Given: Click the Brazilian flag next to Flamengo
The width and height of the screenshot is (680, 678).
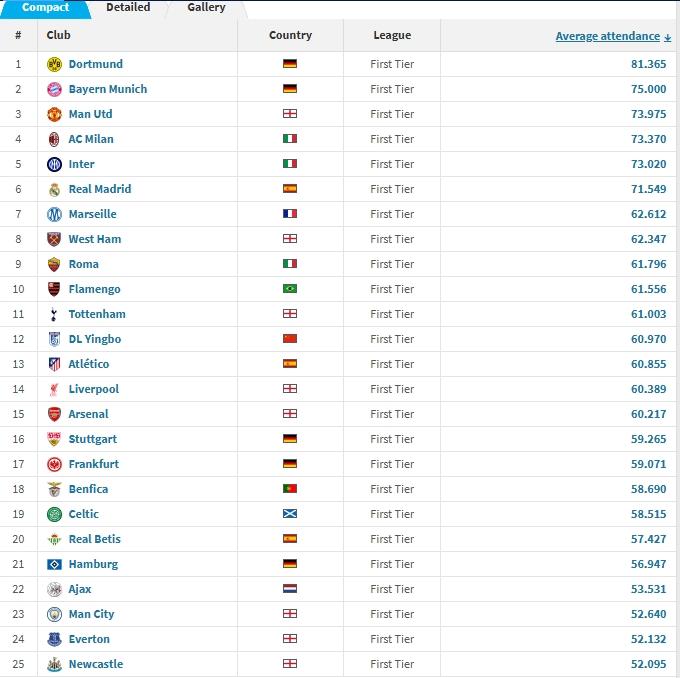Looking at the screenshot, I should coord(290,288).
